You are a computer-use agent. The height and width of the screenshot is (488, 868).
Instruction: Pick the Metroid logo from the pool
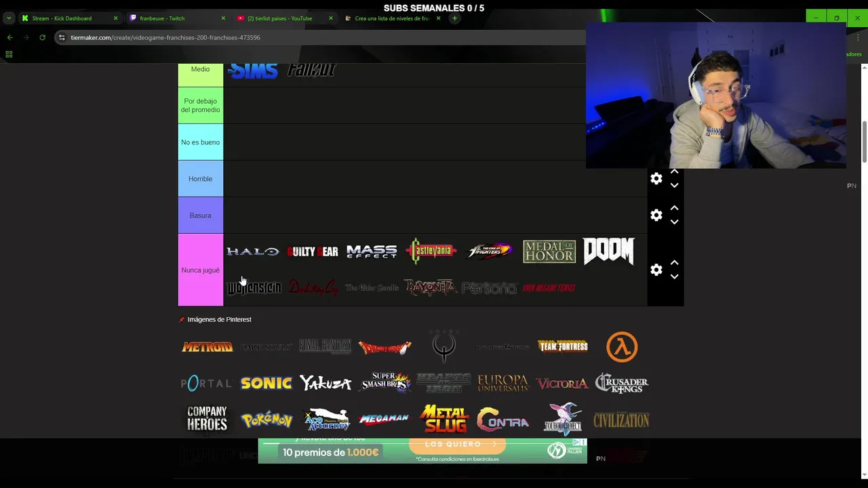click(x=207, y=347)
